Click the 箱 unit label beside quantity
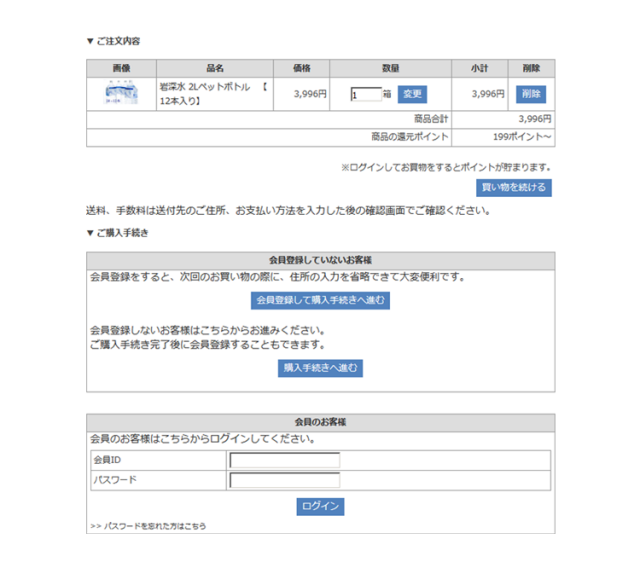 pyautogui.click(x=387, y=94)
